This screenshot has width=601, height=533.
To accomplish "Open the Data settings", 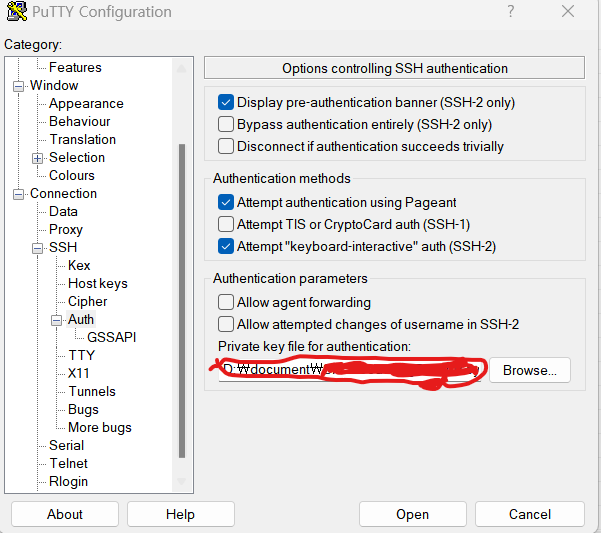I will (x=63, y=212).
